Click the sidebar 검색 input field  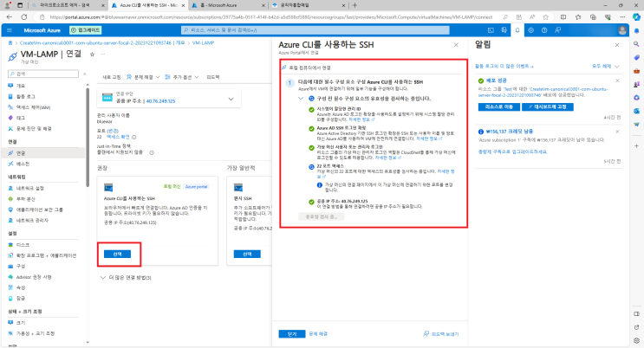43,74
